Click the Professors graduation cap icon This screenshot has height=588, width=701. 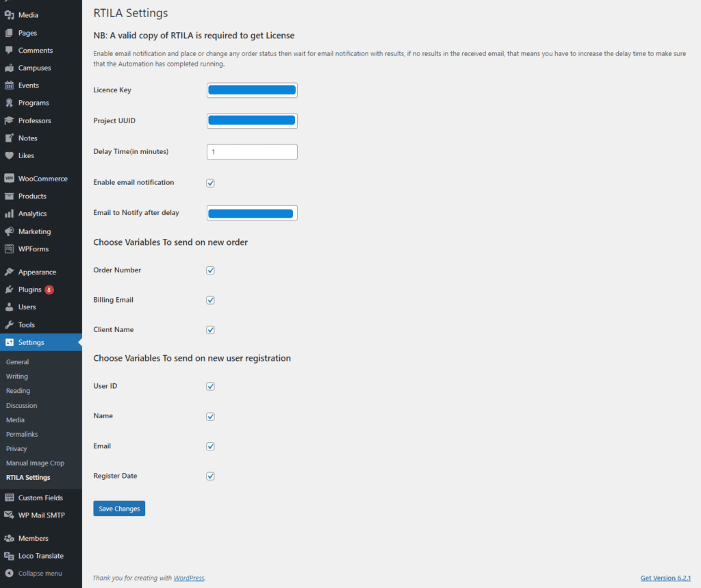coord(9,120)
